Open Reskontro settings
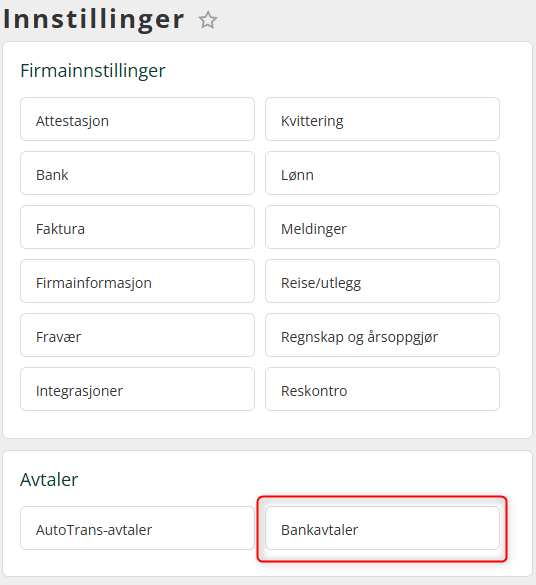Screen dimensions: 536x585 click(382, 389)
